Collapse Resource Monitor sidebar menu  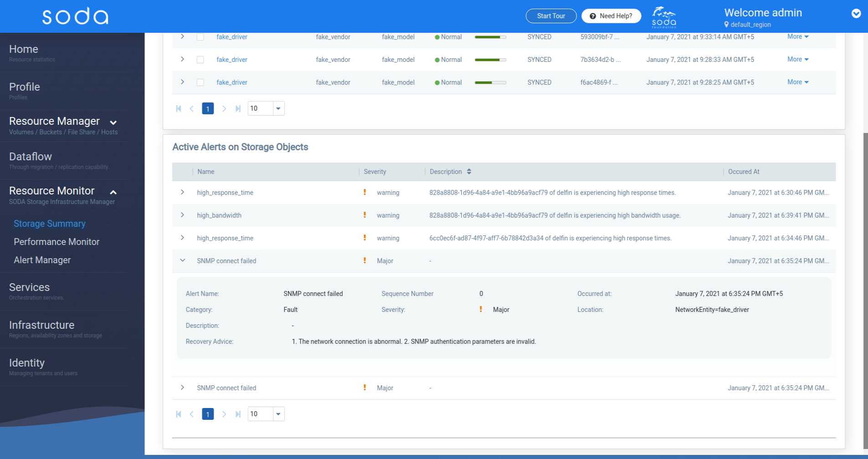63,191
